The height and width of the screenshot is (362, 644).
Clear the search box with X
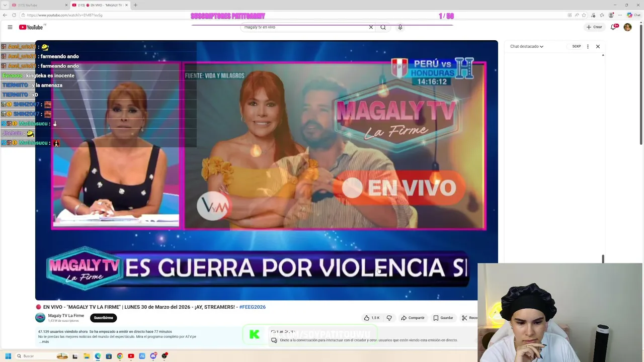pos(371,27)
